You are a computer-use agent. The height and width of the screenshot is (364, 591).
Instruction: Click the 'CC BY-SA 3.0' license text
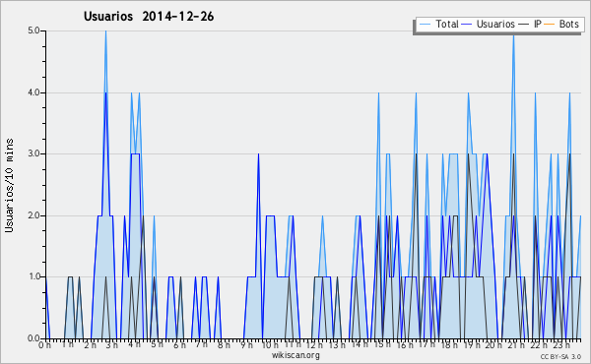tap(560, 356)
